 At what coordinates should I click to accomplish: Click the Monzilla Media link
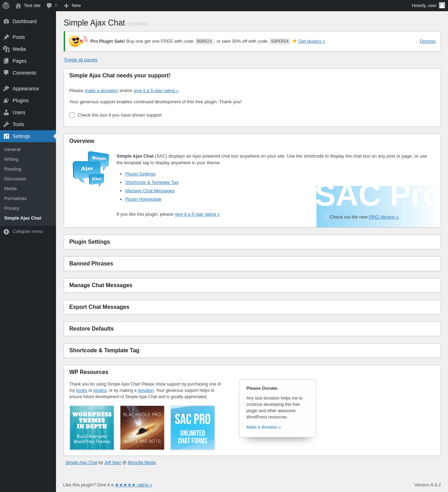click(x=142, y=463)
